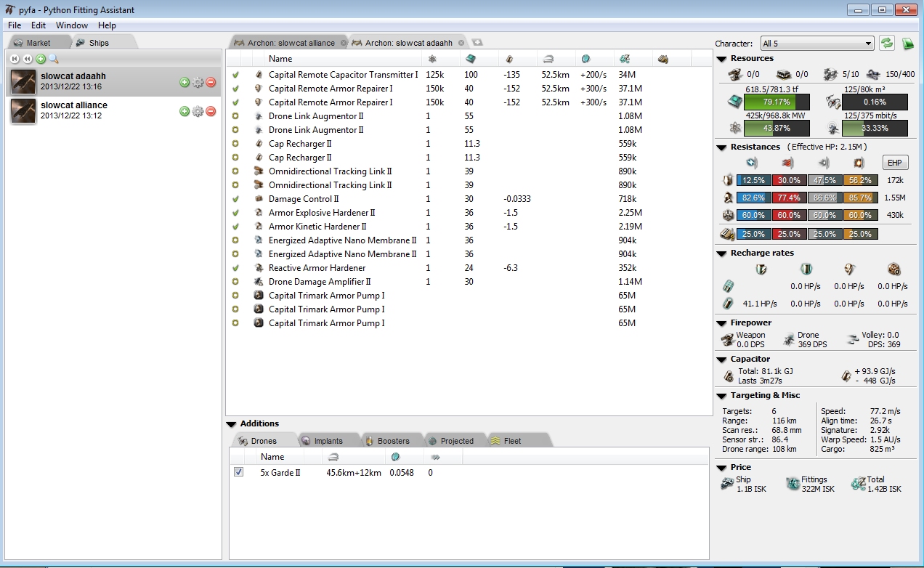Switch to Archon: slowcat alliance fit tab
Viewport: 924px width, 568px height.
[289, 43]
